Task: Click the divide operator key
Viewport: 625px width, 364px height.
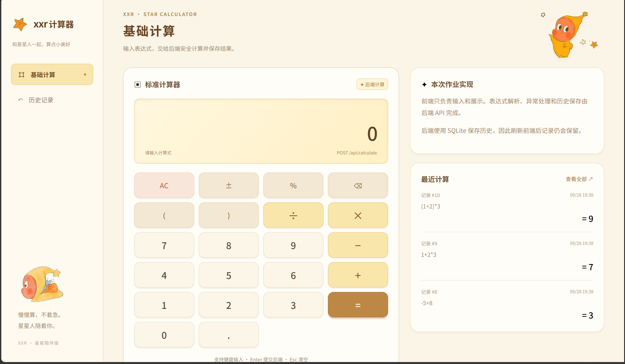Action: coord(293,215)
